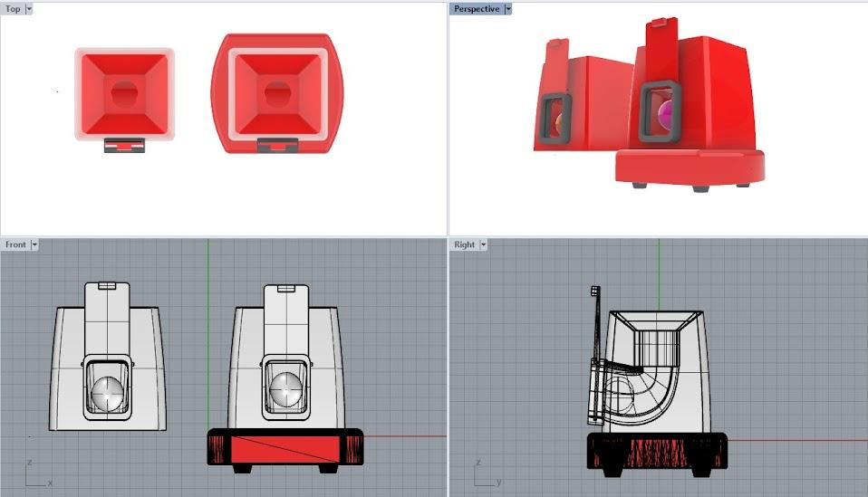Select the large red hopper with base in Top view
The image size is (868, 497).
click(x=276, y=93)
